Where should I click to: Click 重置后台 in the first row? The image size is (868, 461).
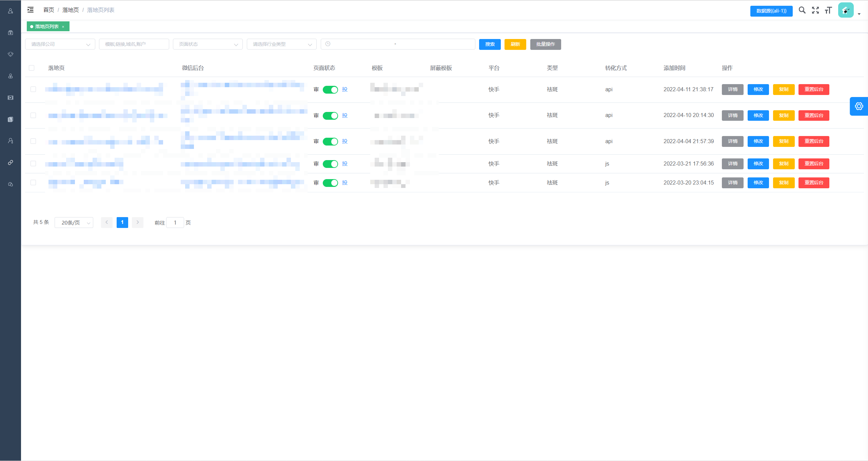(813, 90)
